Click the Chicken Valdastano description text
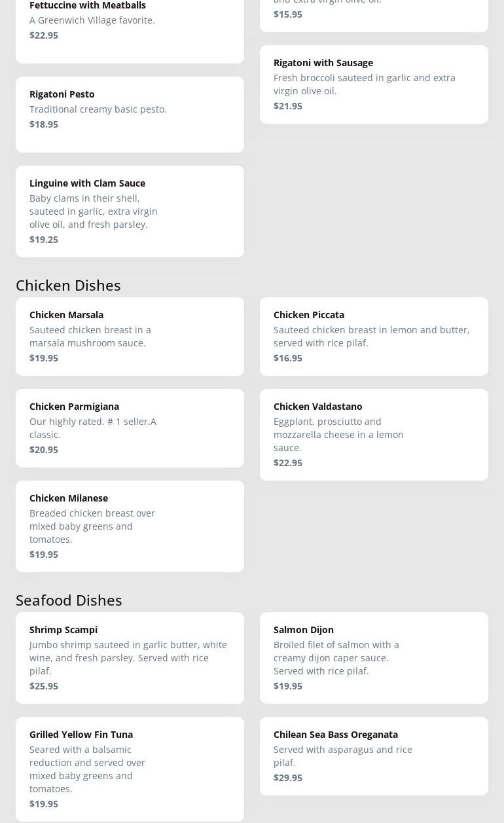504x823 pixels. coord(338,434)
